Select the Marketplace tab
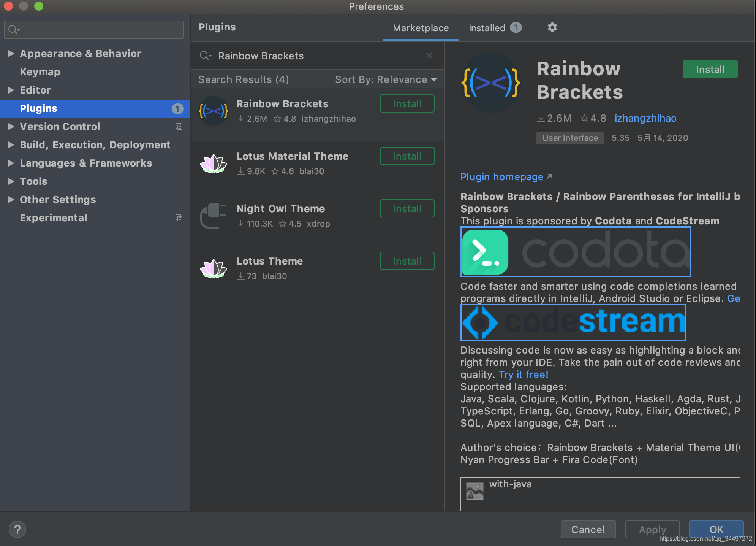The width and height of the screenshot is (756, 546). [x=421, y=28]
